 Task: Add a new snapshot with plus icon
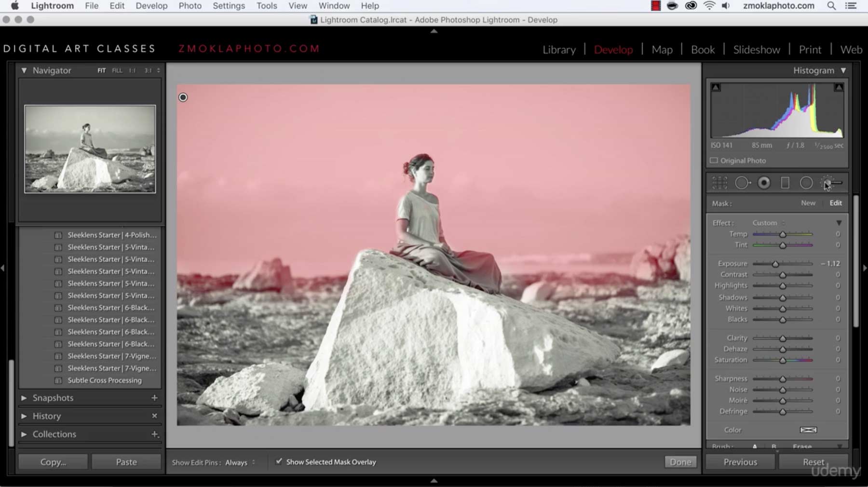coord(154,398)
